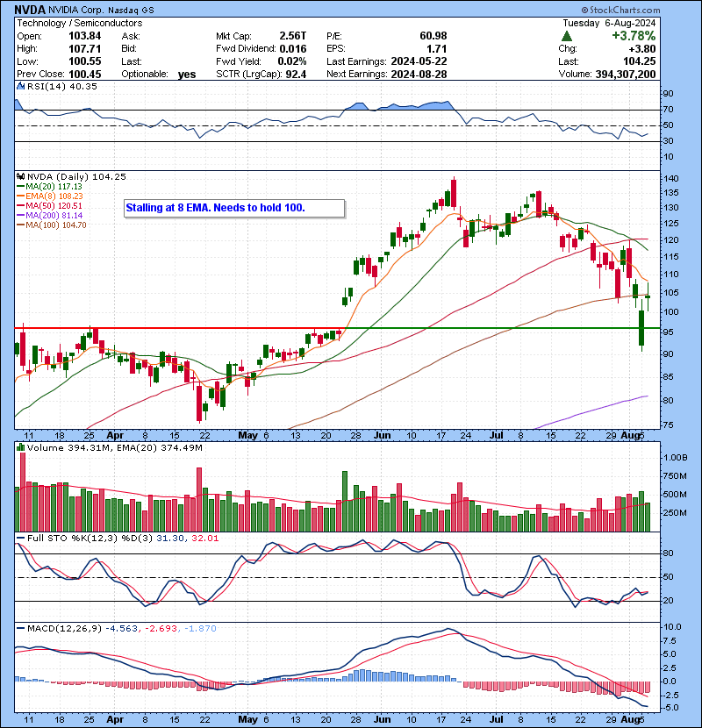Click the 'MACD(12,26,9)' indicator label
Viewport: 702px width, 728px height.
(x=64, y=629)
